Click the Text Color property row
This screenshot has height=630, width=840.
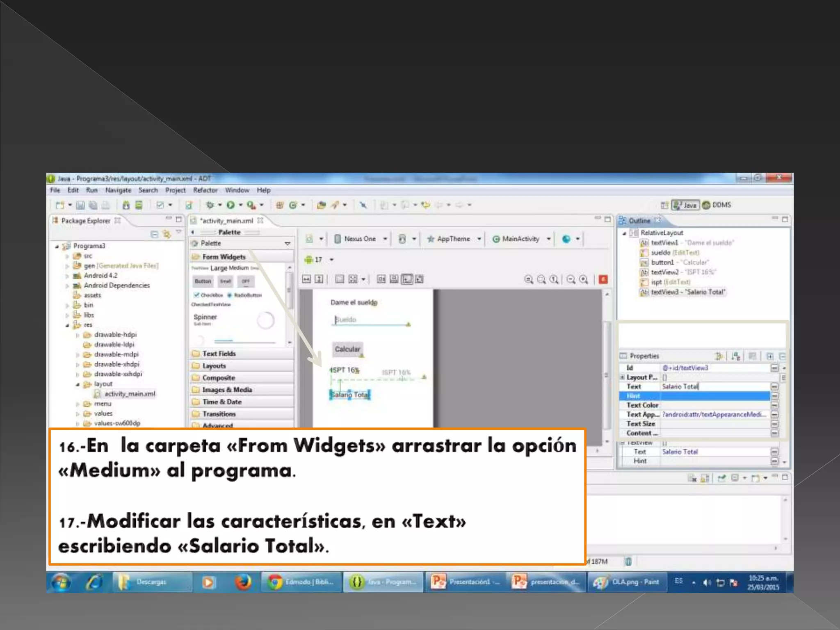[694, 406]
